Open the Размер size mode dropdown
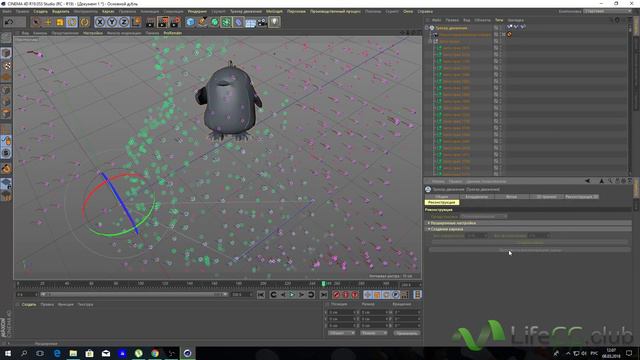 [x=373, y=333]
